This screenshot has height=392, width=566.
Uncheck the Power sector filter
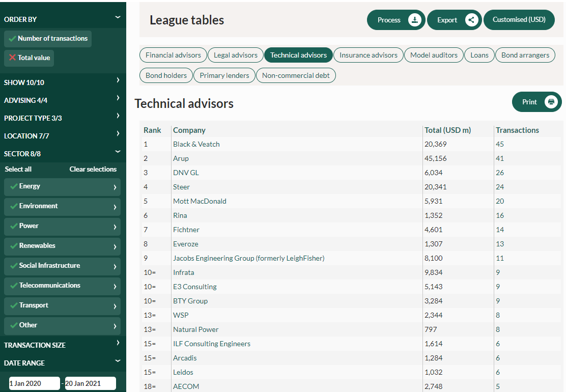click(x=14, y=226)
